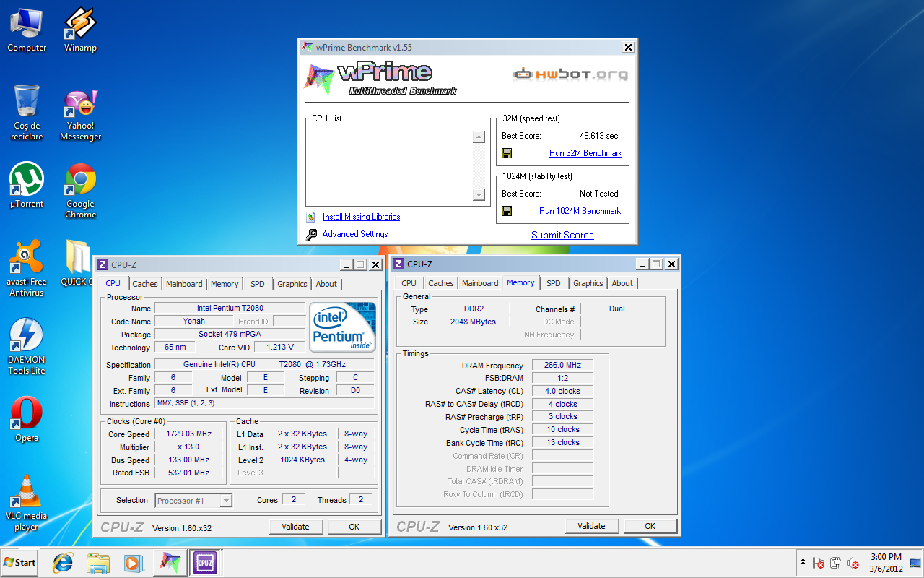Open Internet Explorer from the taskbar
The height and width of the screenshot is (578, 924).
pyautogui.click(x=63, y=563)
